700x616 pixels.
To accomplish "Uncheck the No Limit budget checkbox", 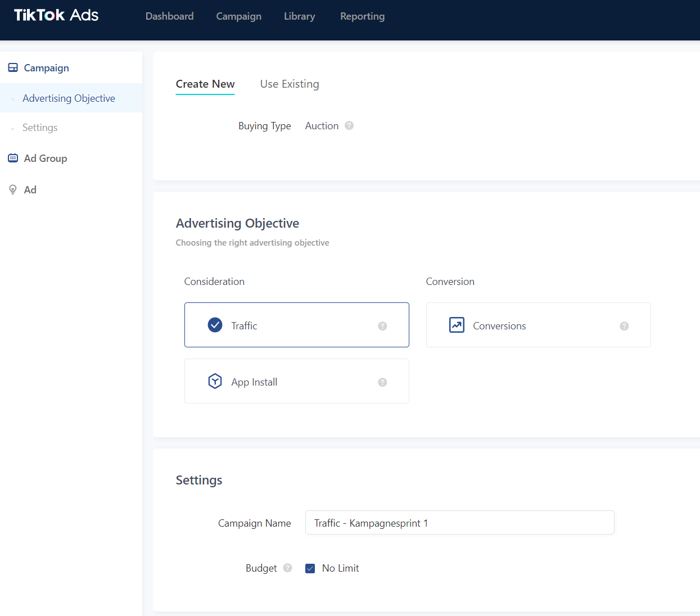I will (310, 568).
